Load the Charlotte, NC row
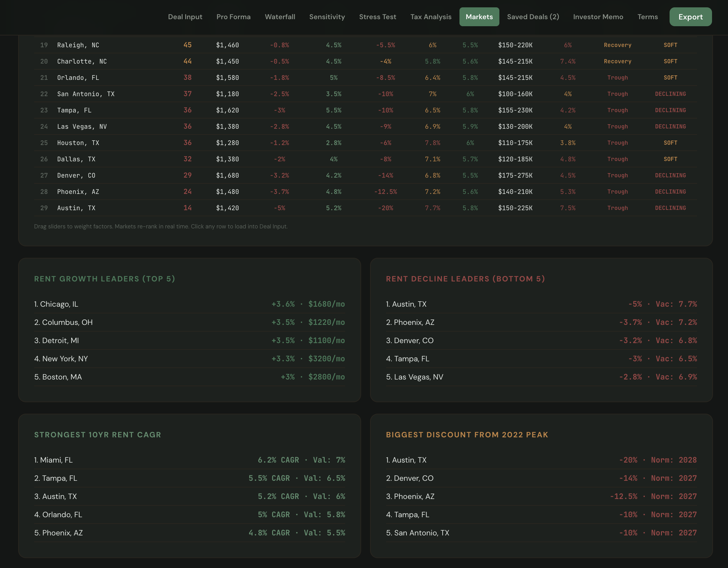This screenshot has height=568, width=728. pos(365,61)
